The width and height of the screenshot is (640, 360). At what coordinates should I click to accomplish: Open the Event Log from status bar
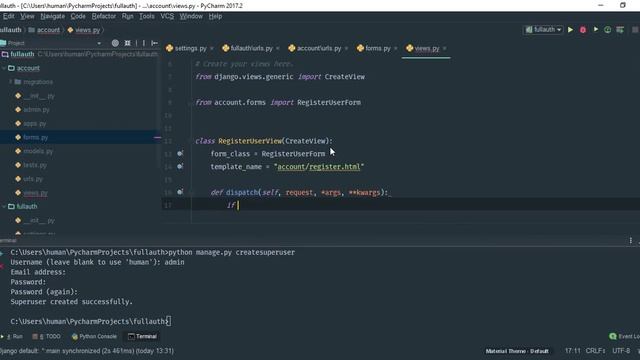tap(624, 336)
